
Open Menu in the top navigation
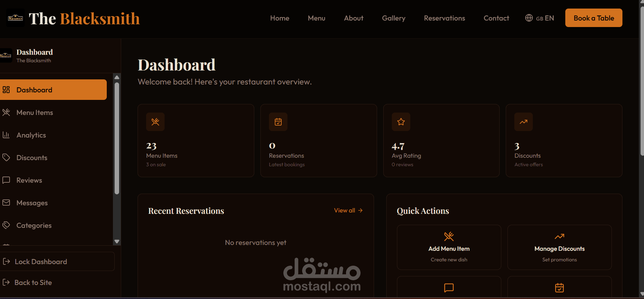coord(317,18)
